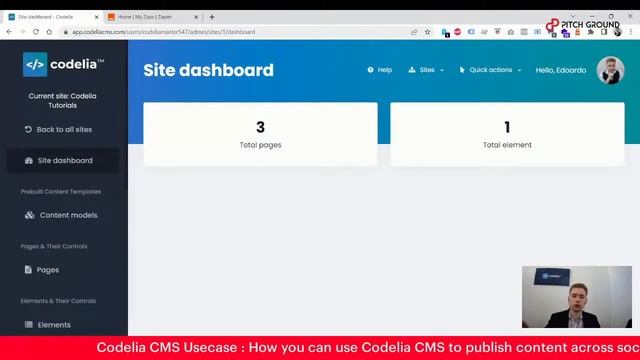Image resolution: width=640 pixels, height=360 pixels.
Task: Click the Prebuilt Content Templates heading
Action: 61,191
